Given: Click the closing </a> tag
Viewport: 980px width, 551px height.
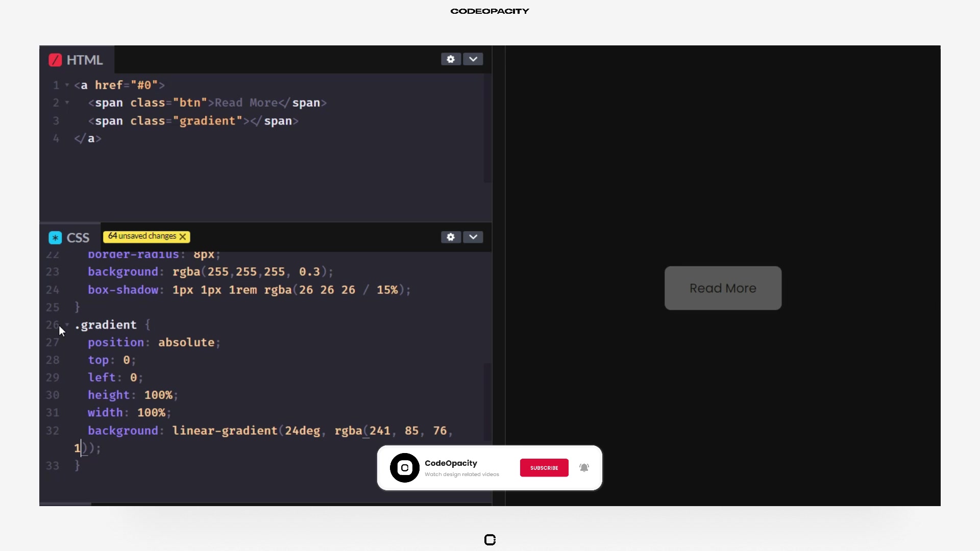Looking at the screenshot, I should point(88,139).
